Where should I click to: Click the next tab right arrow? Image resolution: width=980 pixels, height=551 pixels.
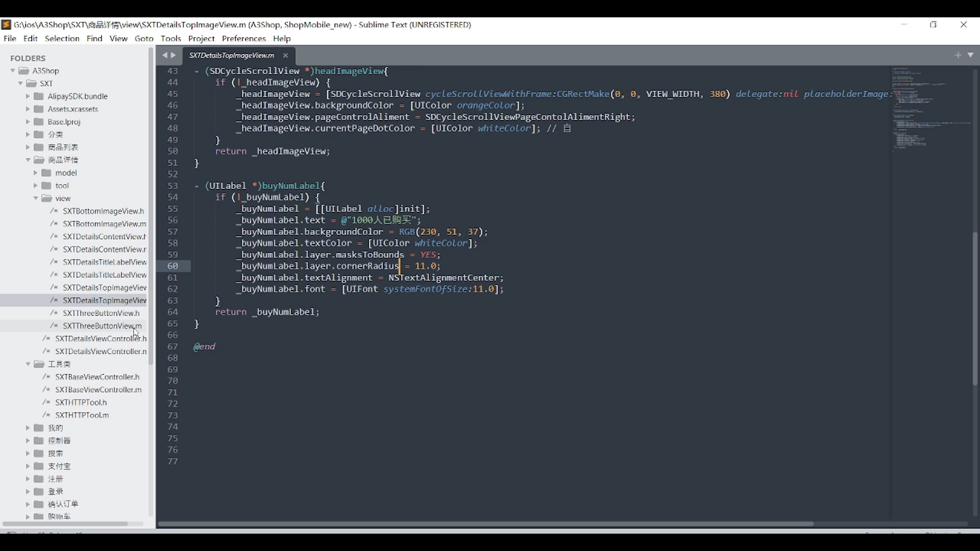[174, 55]
